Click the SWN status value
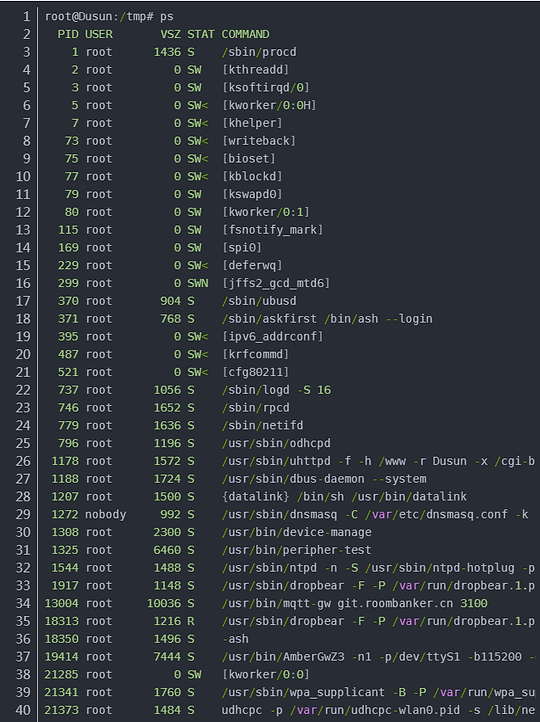Screen dimensions: 540x722 coord(197,283)
